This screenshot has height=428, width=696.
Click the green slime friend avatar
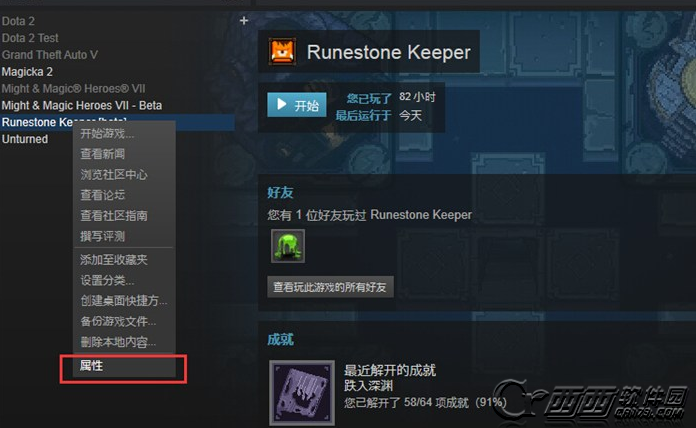(288, 246)
